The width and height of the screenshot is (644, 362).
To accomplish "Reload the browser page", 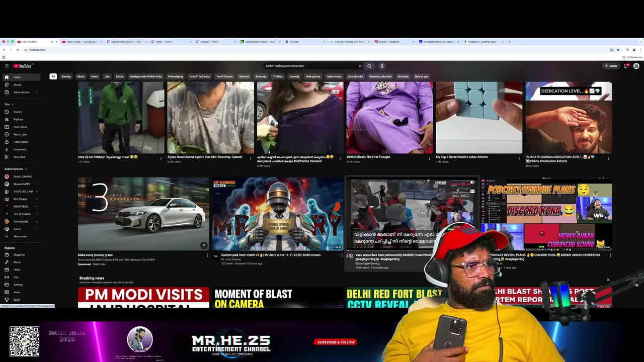I will (x=18, y=50).
